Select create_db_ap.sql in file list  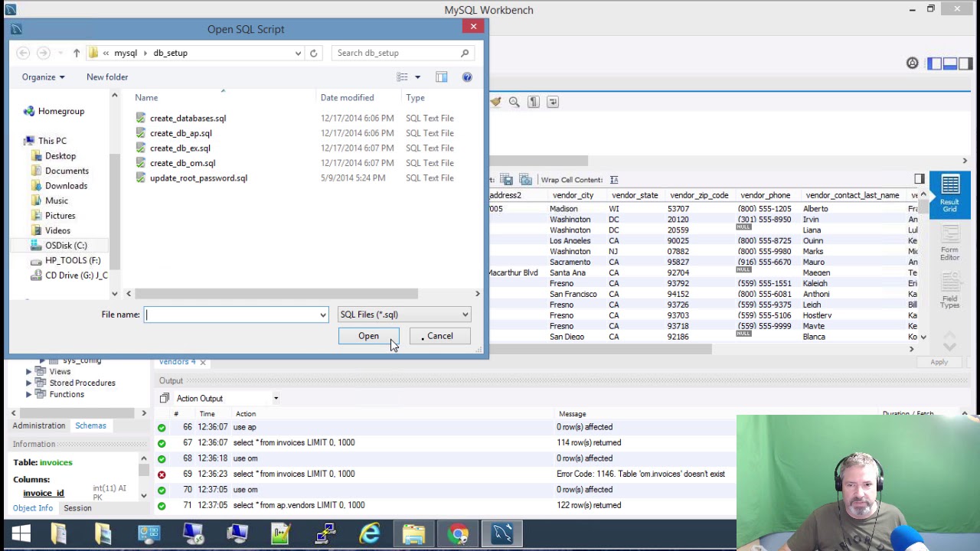tap(181, 133)
